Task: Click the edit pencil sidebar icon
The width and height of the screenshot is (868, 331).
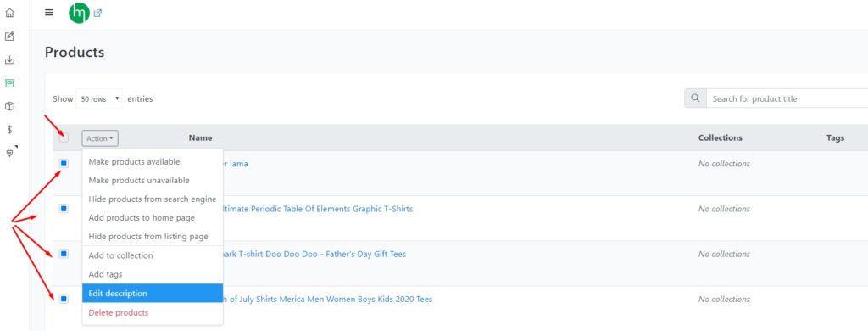Action: (9, 36)
